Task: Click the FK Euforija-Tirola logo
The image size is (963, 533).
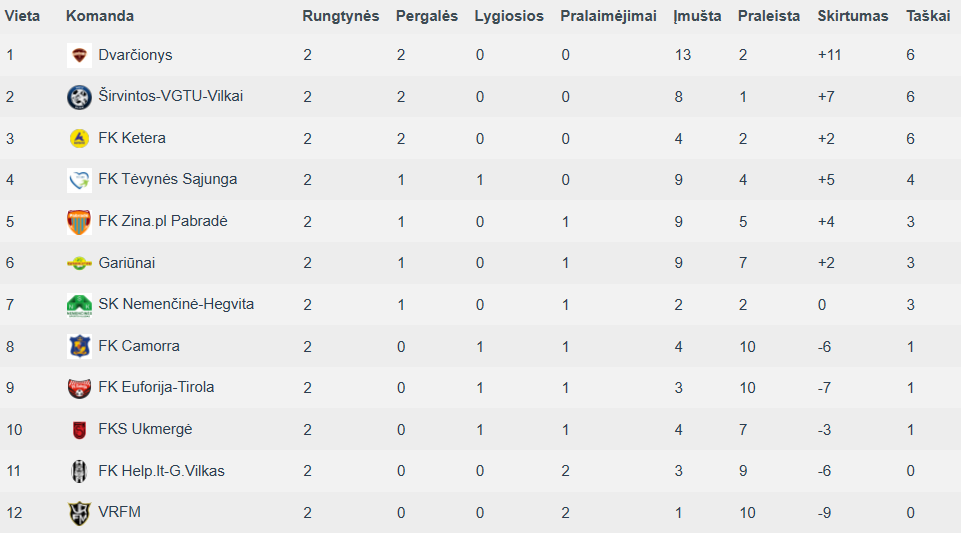Action: pos(79,388)
